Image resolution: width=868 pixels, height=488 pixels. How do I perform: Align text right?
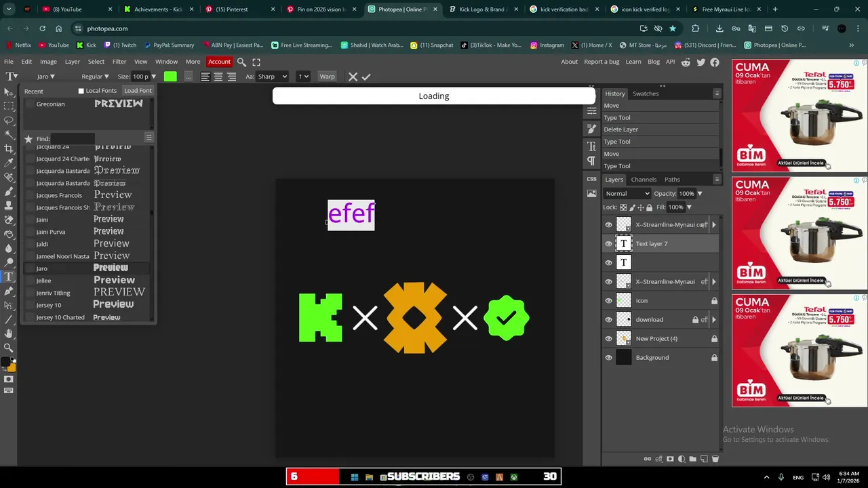(231, 77)
